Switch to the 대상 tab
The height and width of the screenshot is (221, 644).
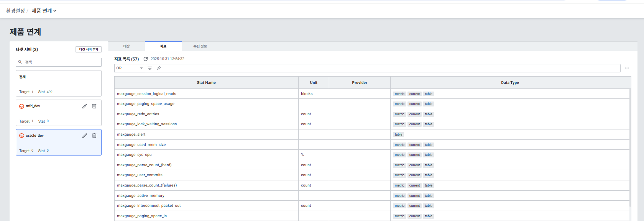(x=127, y=46)
